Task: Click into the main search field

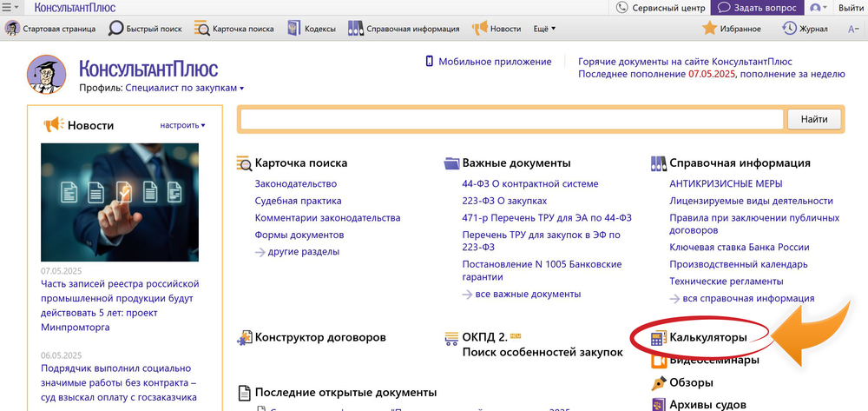Action: pyautogui.click(x=512, y=119)
